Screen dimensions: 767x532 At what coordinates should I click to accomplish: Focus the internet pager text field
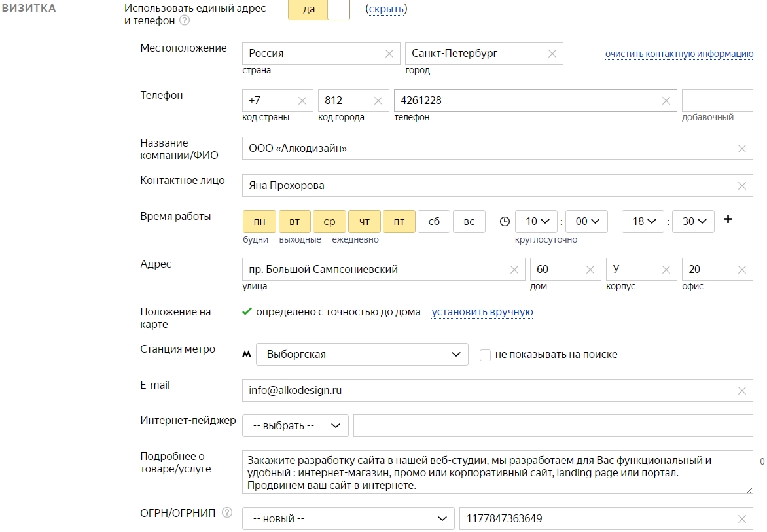click(553, 426)
